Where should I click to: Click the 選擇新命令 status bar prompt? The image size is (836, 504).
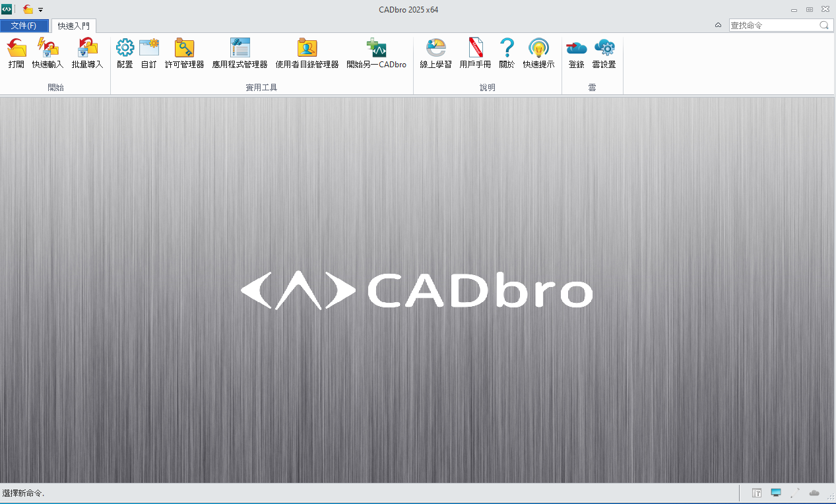(x=23, y=493)
